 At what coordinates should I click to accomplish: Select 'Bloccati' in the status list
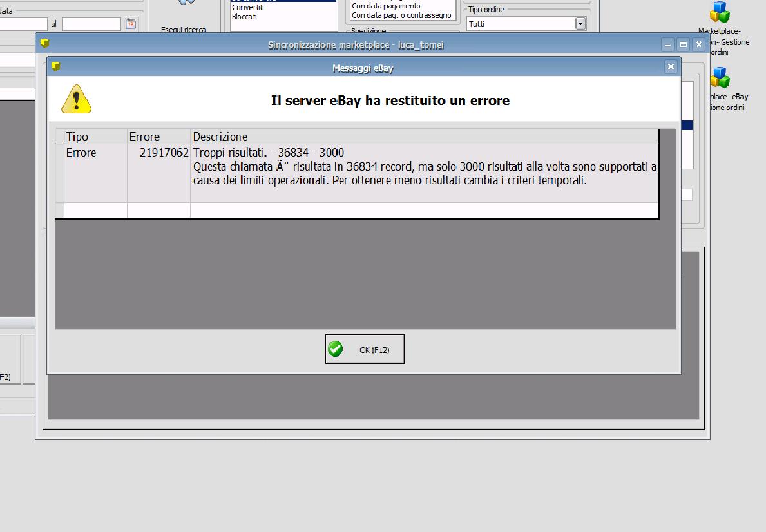coord(244,17)
